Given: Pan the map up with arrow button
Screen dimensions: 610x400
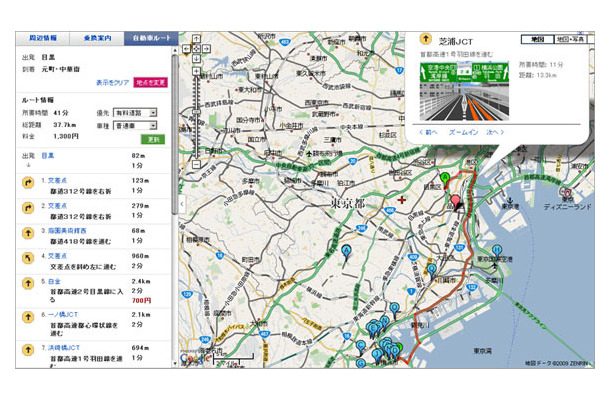Looking at the screenshot, I should [196, 39].
